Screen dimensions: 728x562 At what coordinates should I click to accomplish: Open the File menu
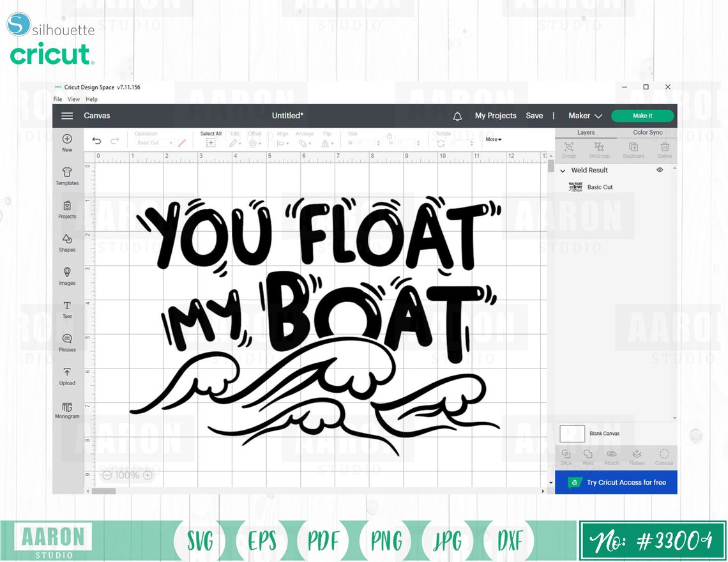(x=57, y=99)
